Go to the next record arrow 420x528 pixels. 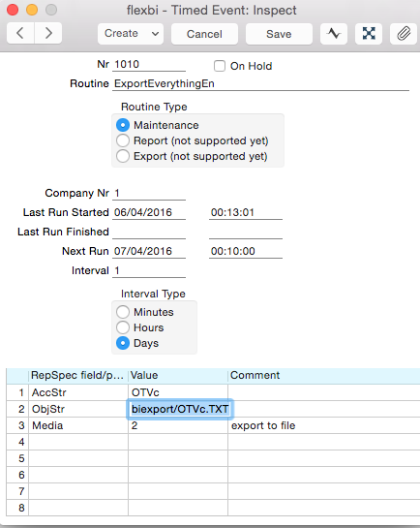(48, 33)
